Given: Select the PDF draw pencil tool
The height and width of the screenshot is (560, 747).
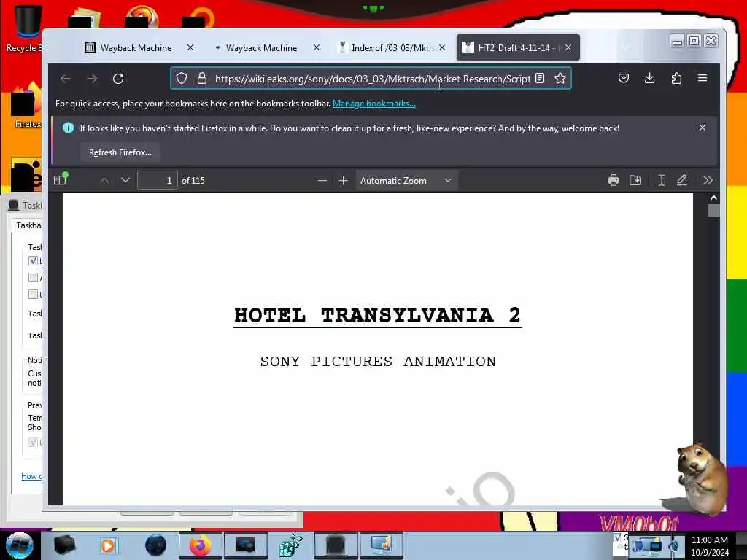Looking at the screenshot, I should click(682, 180).
